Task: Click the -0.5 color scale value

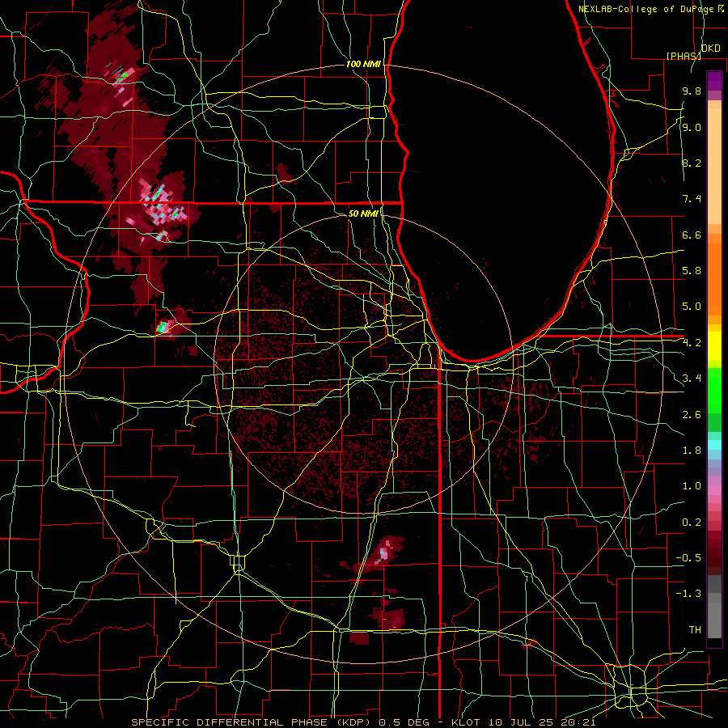Action: click(688, 558)
